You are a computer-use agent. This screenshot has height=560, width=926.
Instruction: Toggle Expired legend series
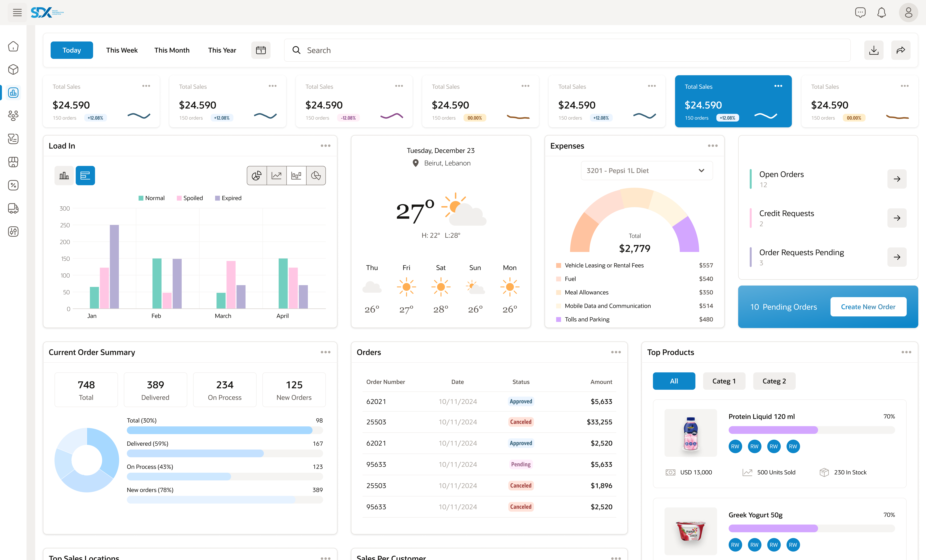point(228,198)
